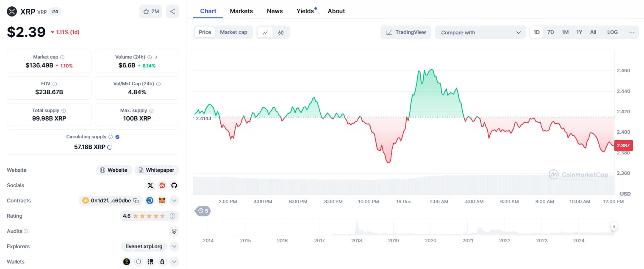Open the Compare with dropdown
The image size is (644, 269).
pyautogui.click(x=480, y=32)
